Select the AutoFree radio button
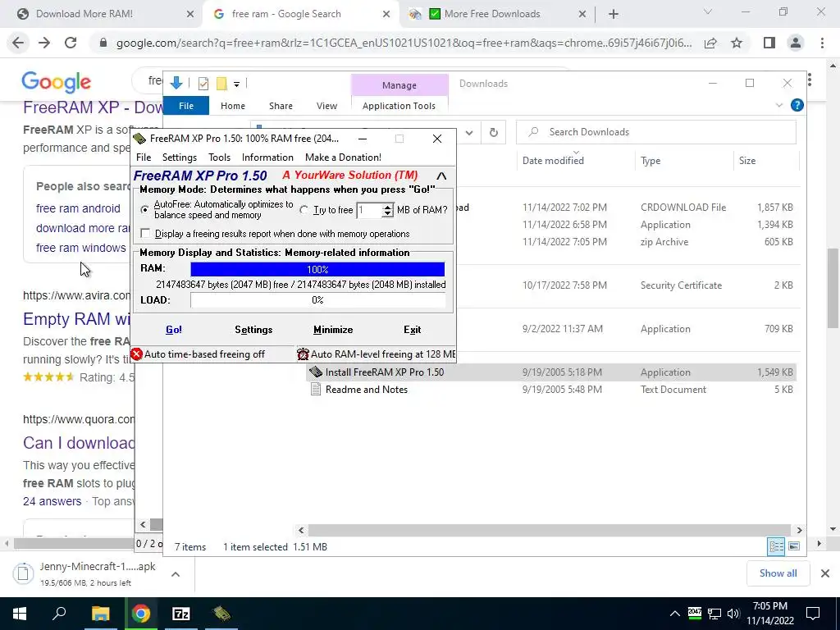Screen dimensions: 840x630 (144, 209)
